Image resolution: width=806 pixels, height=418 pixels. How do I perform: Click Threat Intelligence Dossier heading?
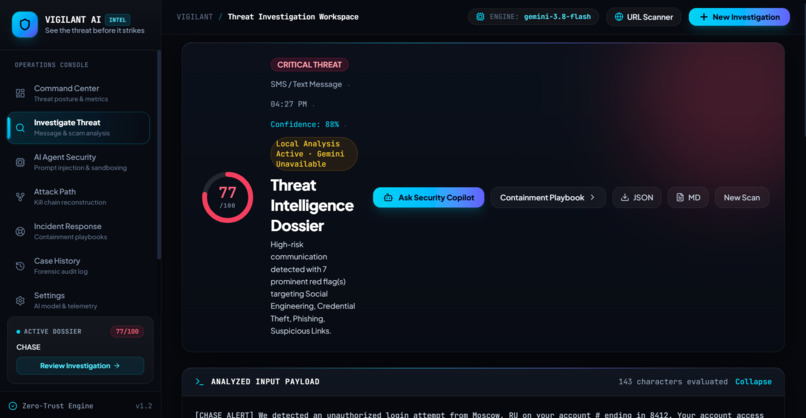pyautogui.click(x=312, y=206)
